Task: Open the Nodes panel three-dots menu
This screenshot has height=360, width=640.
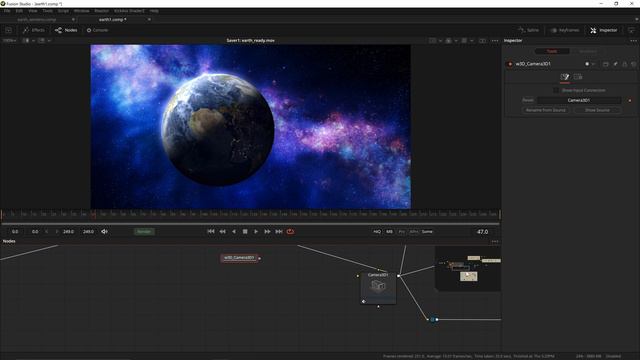Action: tap(495, 241)
